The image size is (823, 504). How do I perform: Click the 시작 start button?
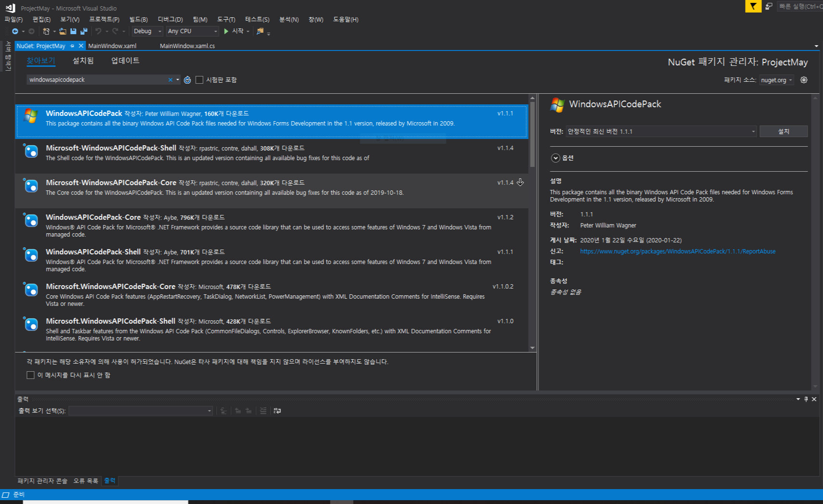coord(234,31)
